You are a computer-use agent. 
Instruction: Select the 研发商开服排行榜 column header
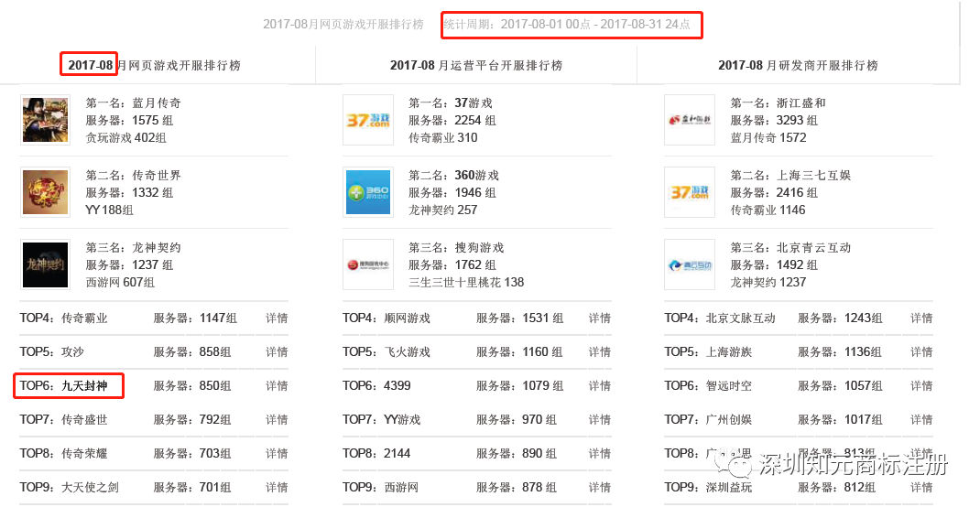click(798, 65)
